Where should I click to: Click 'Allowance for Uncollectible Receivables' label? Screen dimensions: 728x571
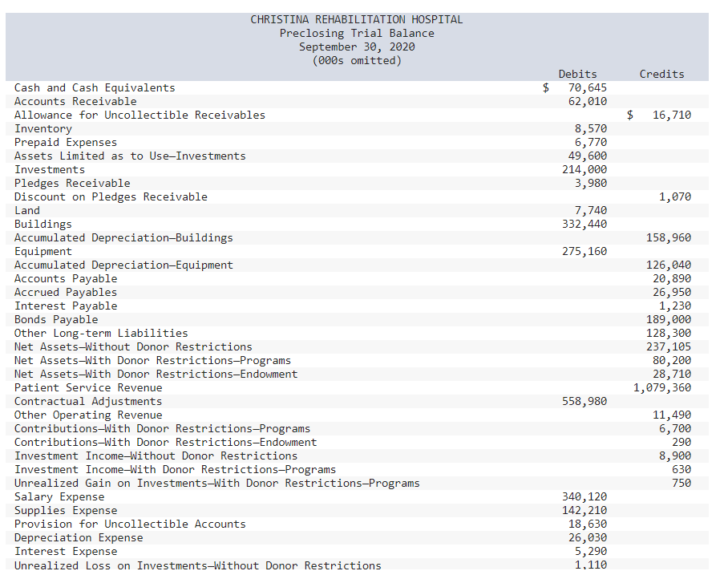[x=140, y=115]
